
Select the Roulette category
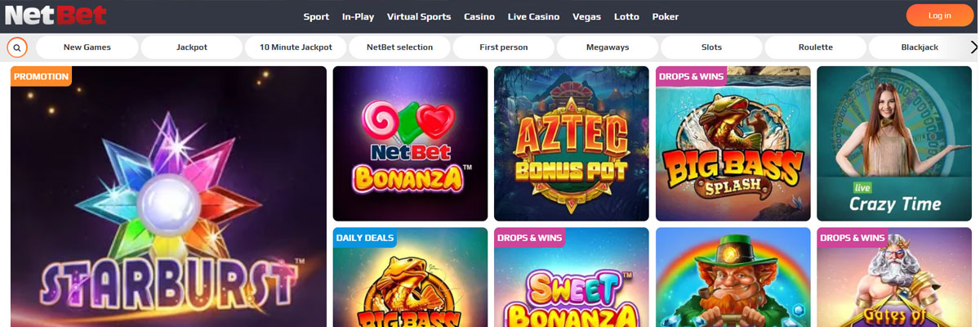click(816, 47)
